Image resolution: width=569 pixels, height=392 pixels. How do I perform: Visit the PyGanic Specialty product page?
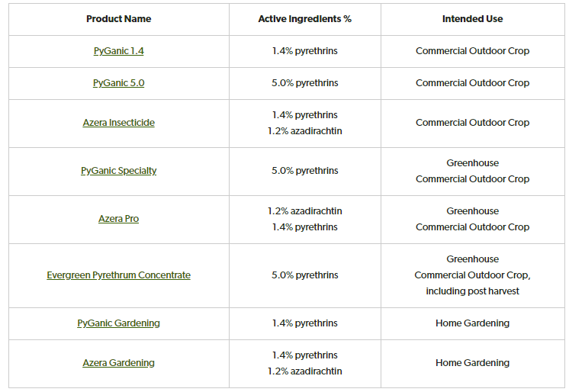coord(118,171)
